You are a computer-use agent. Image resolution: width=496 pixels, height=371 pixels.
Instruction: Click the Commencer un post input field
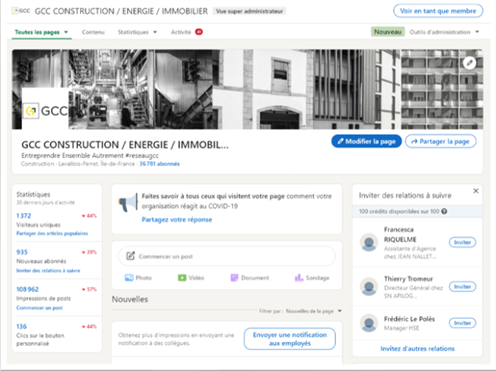click(227, 256)
